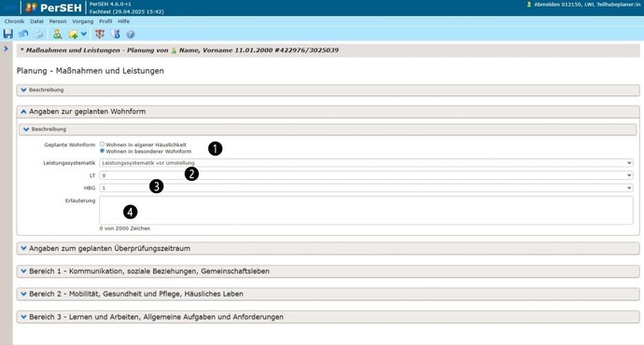Click the user icon next to Abmelden
644x345 pixels.
529,5
